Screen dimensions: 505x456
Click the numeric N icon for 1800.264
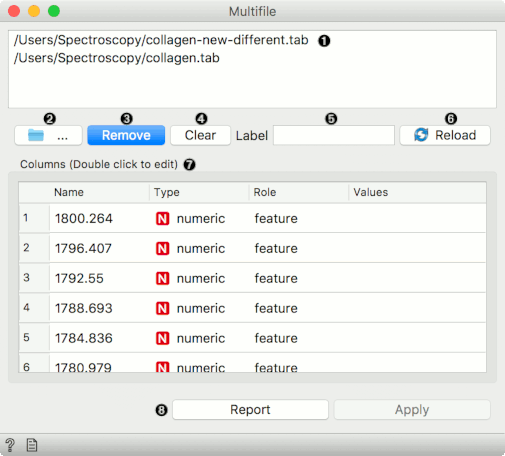coord(163,219)
